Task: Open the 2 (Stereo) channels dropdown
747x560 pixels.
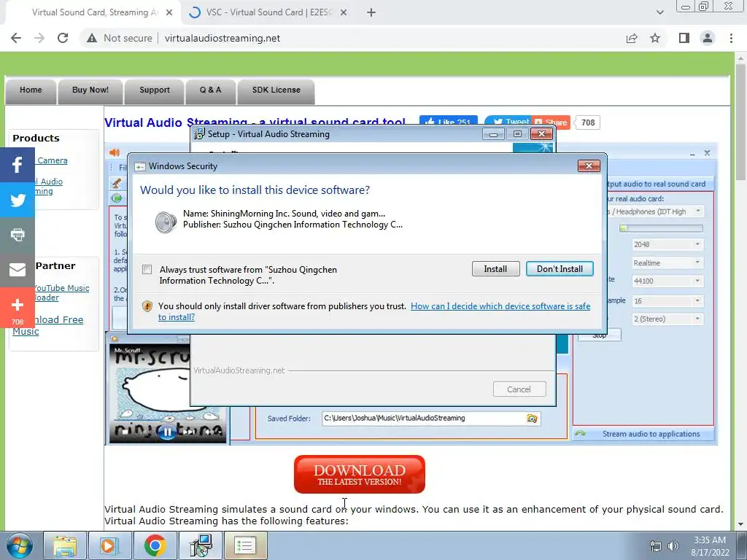Action: pyautogui.click(x=668, y=319)
